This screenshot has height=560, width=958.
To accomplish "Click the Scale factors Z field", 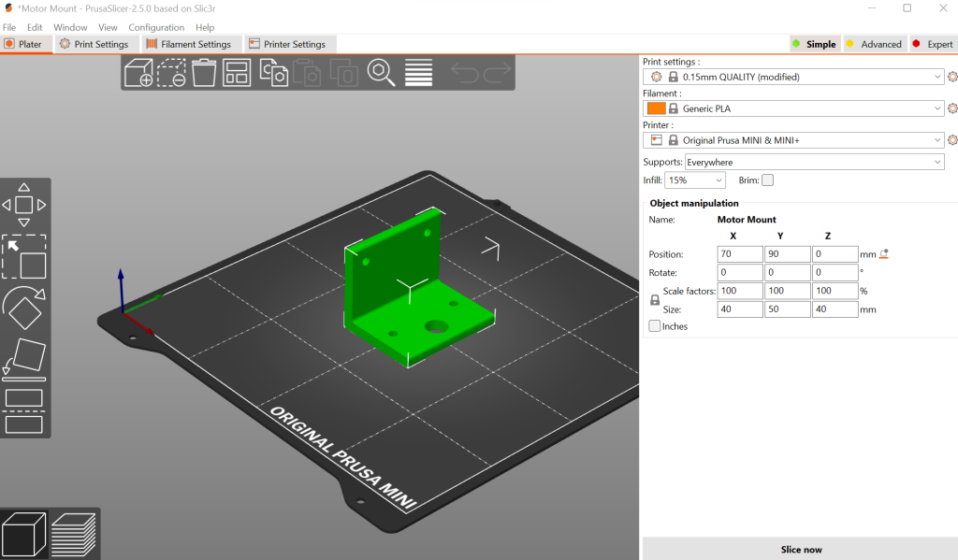I will tap(835, 291).
